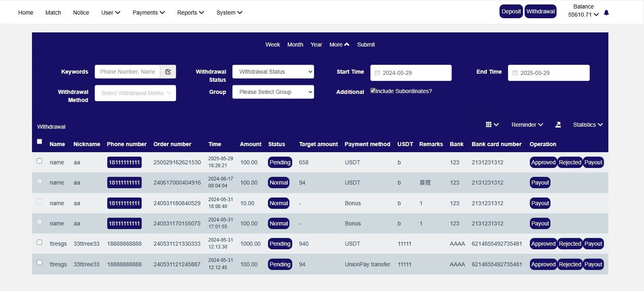
Task: Click the Keywords search input field
Action: point(128,72)
